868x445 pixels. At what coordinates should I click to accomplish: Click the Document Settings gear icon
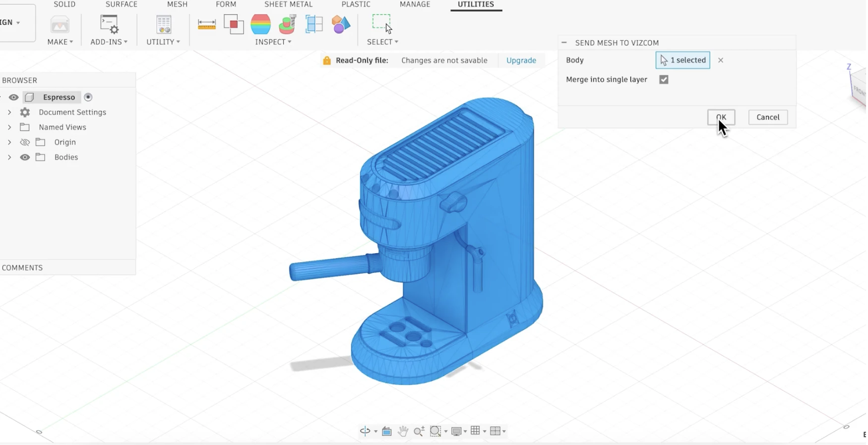25,112
